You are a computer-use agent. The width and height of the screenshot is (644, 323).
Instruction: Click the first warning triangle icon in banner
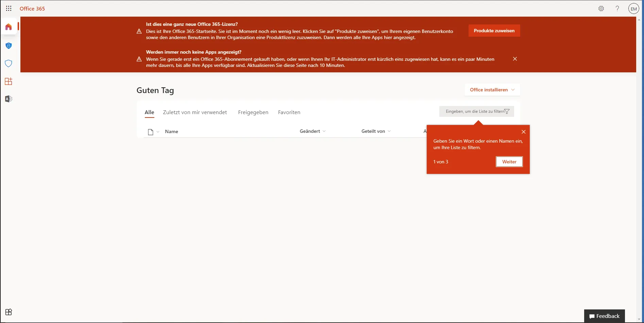point(139,31)
